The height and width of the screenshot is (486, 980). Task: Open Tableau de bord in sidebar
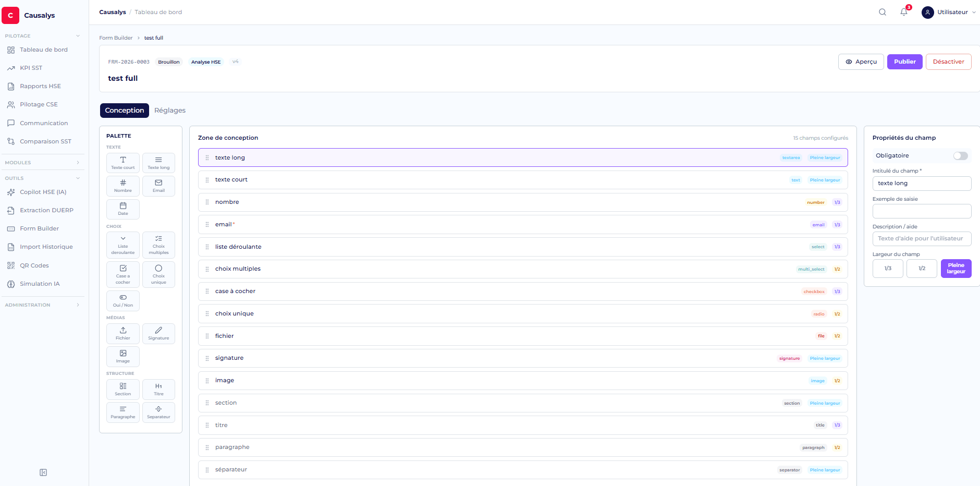click(x=43, y=50)
